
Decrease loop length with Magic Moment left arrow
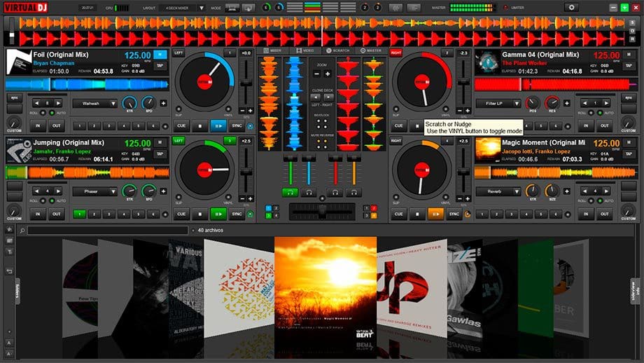point(584,191)
